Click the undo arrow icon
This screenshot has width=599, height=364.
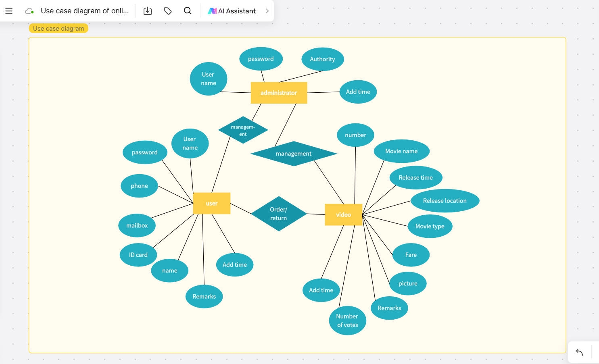point(579,352)
